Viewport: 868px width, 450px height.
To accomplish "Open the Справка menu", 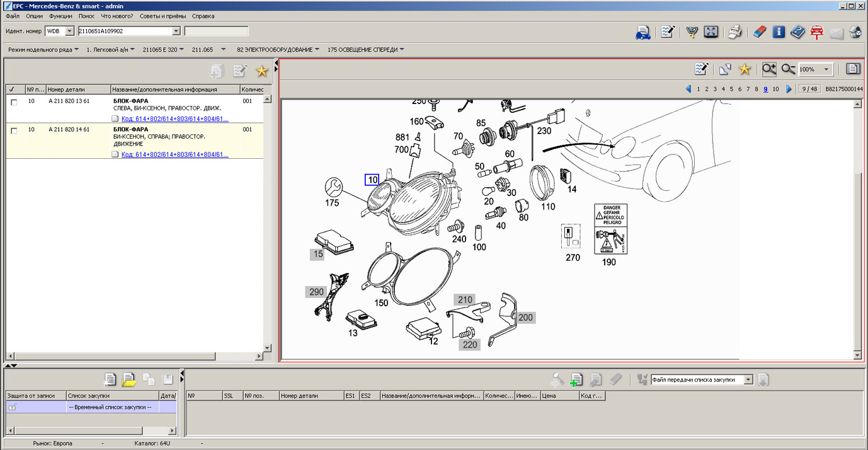I will click(x=203, y=16).
